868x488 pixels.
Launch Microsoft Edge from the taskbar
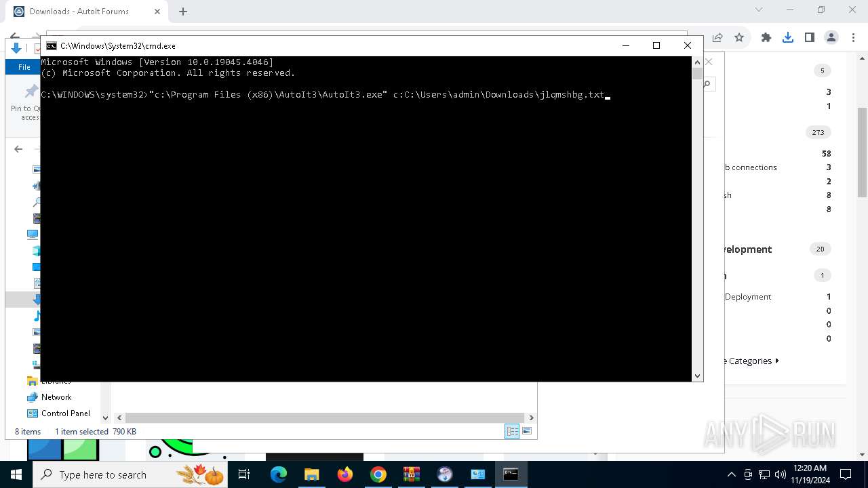click(278, 474)
